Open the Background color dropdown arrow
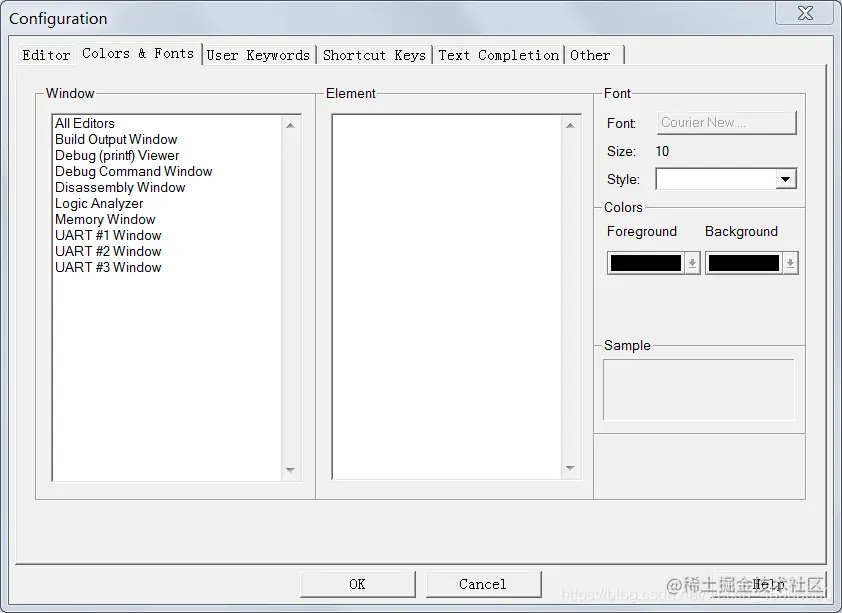 tap(790, 263)
